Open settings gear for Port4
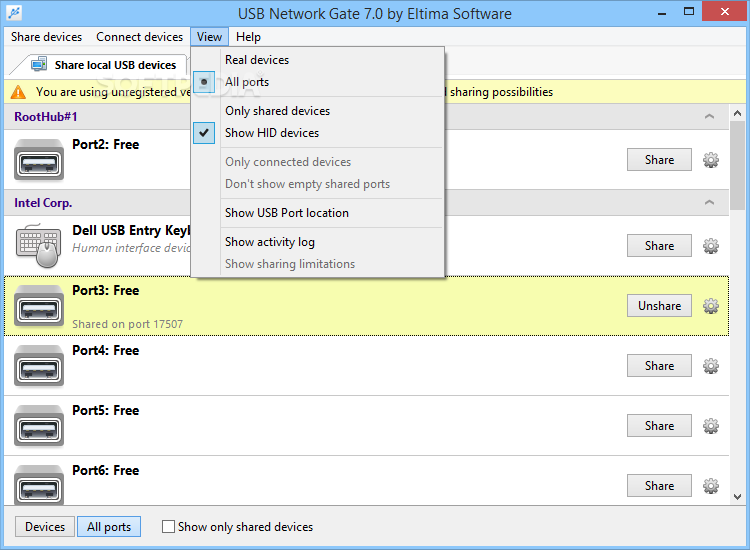Screen dimensions: 750x550 click(x=710, y=366)
